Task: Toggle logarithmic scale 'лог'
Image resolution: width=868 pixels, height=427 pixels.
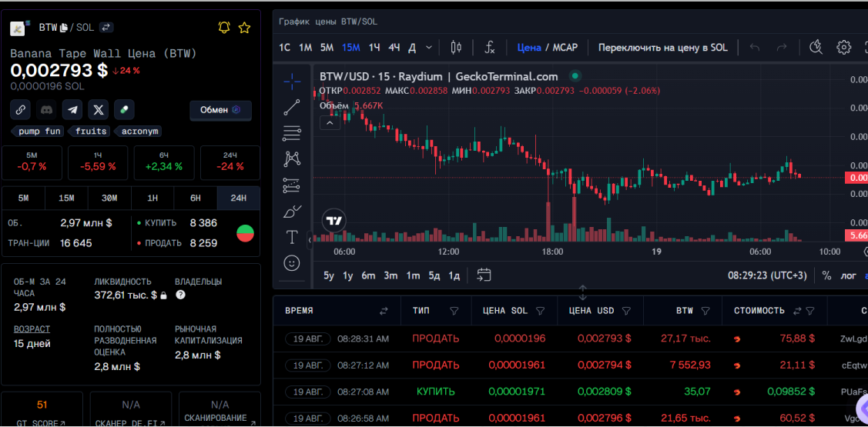Action: [x=849, y=275]
